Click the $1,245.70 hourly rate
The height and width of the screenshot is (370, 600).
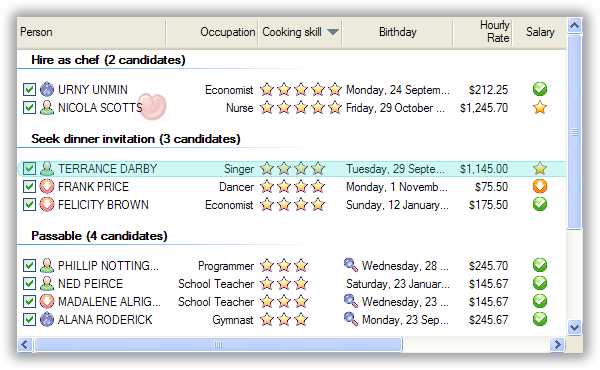click(484, 108)
